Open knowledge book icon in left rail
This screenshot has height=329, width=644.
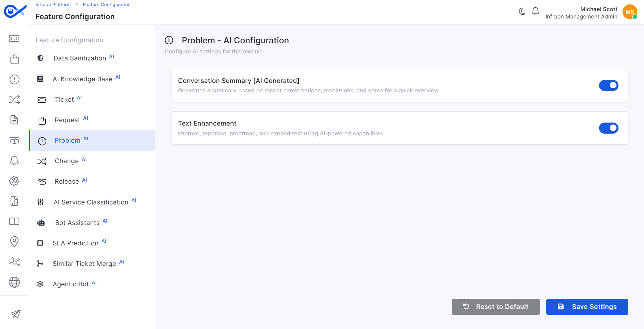(x=14, y=221)
